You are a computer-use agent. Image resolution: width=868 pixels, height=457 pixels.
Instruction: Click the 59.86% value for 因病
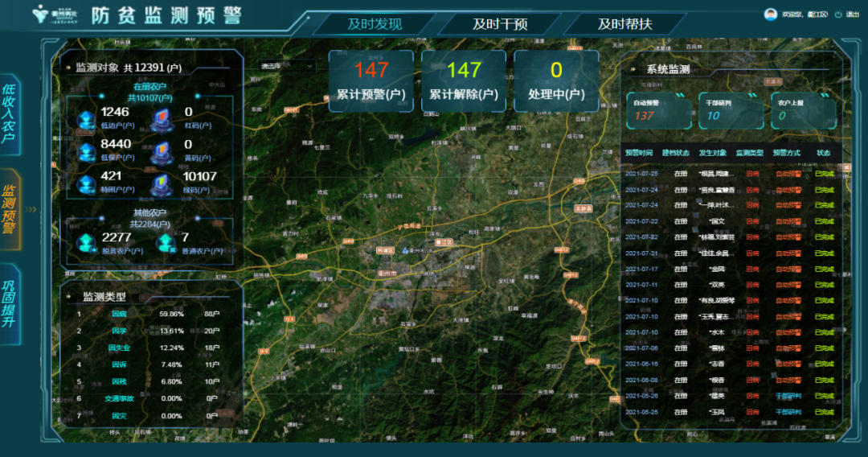(x=171, y=314)
